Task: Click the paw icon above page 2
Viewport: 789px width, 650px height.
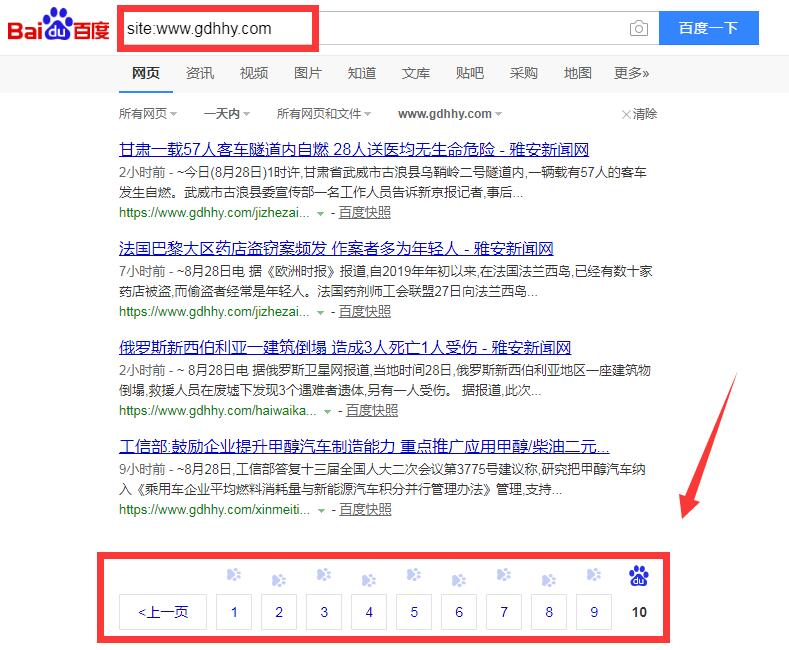Action: [279, 581]
